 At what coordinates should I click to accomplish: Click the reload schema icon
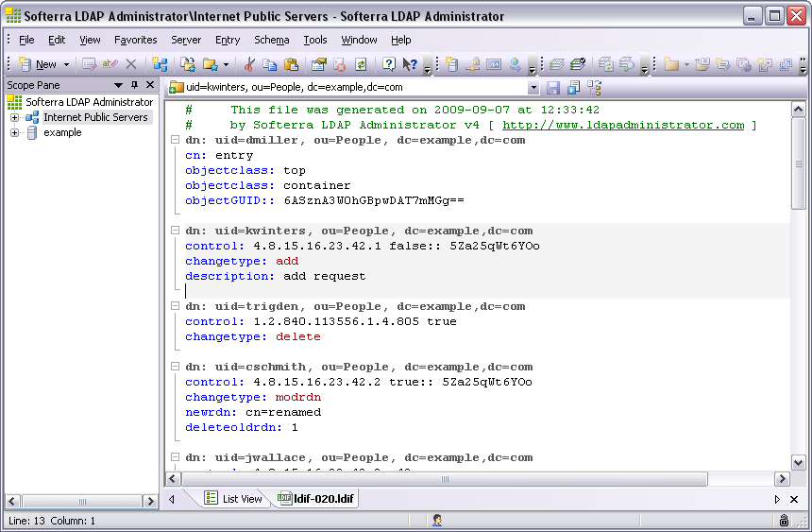[x=605, y=64]
